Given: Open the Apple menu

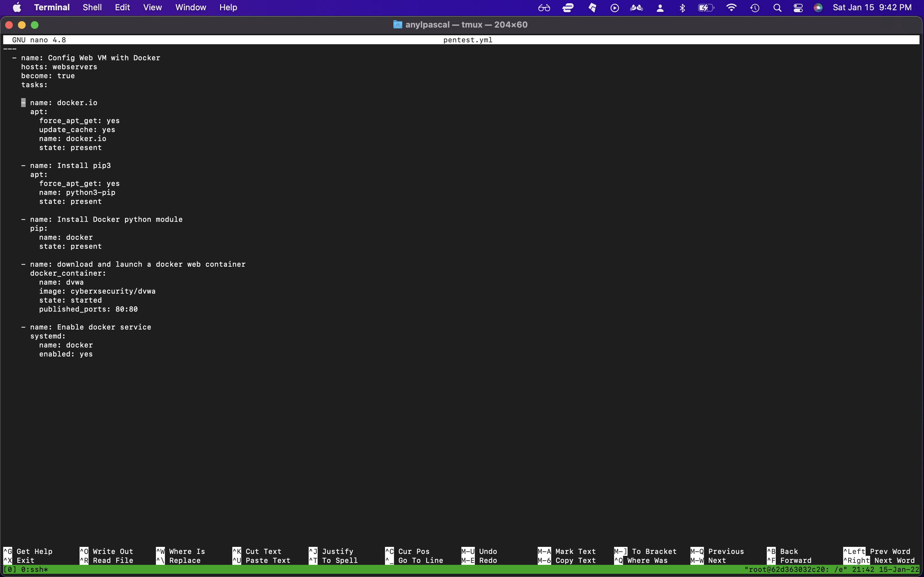Looking at the screenshot, I should 17,7.
